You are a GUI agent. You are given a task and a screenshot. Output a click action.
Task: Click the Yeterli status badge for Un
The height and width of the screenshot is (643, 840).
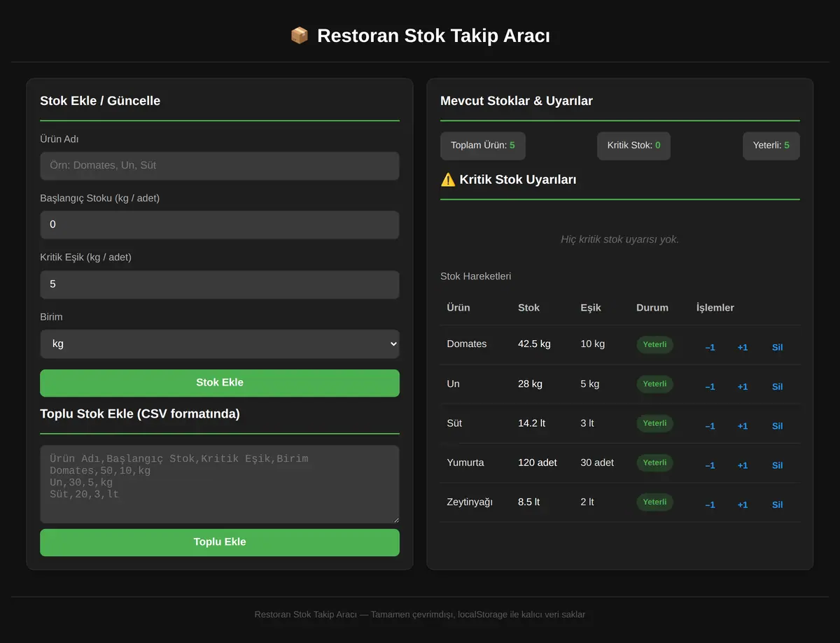click(654, 383)
